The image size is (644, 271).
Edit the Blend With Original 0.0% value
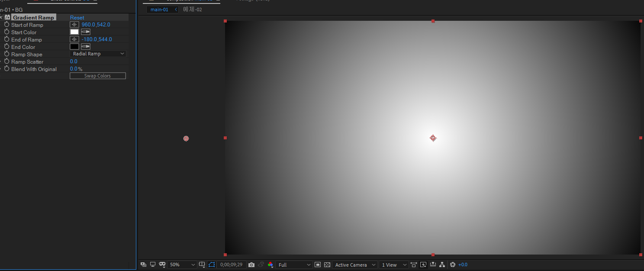(x=76, y=69)
